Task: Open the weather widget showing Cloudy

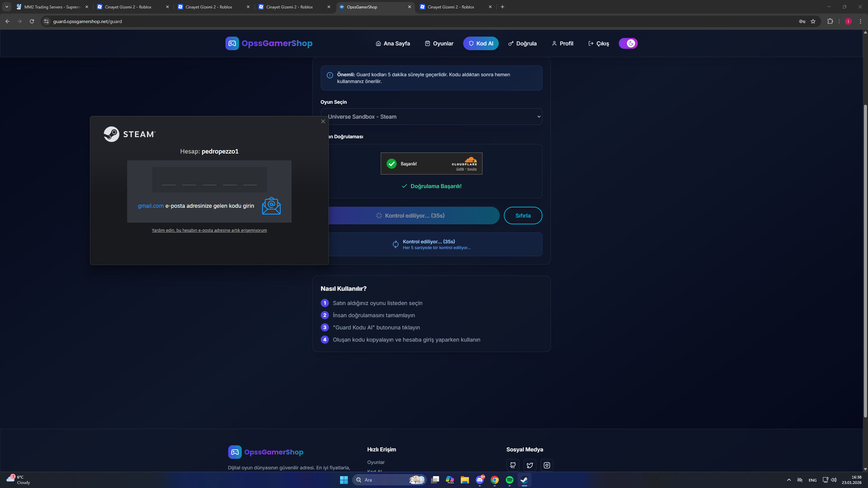Action: click(x=19, y=480)
